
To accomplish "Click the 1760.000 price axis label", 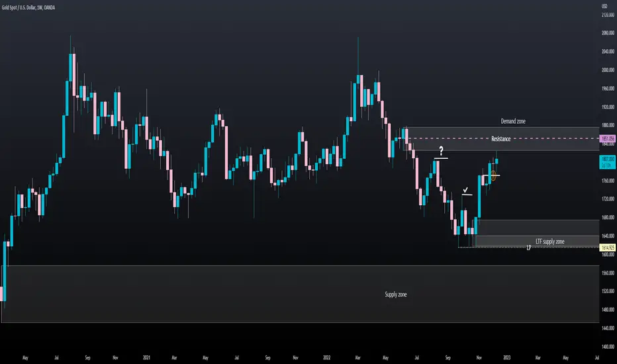I will click(x=608, y=181).
